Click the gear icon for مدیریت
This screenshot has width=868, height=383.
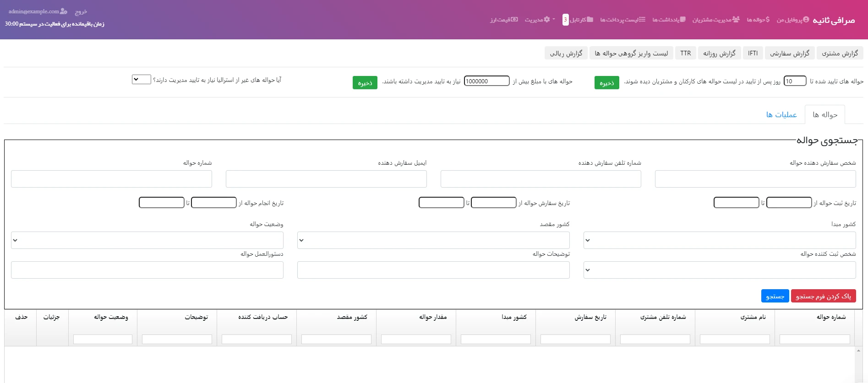[x=546, y=20]
